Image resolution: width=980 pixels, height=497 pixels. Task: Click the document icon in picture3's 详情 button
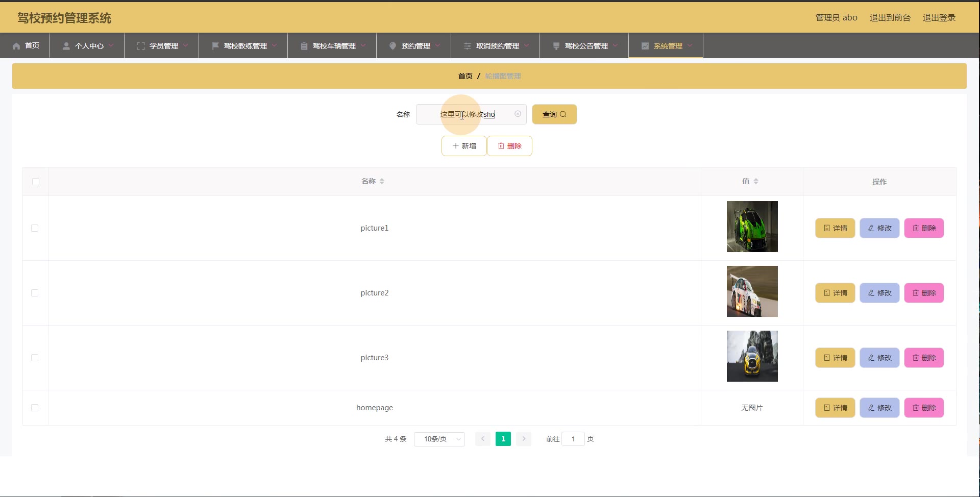(x=827, y=358)
